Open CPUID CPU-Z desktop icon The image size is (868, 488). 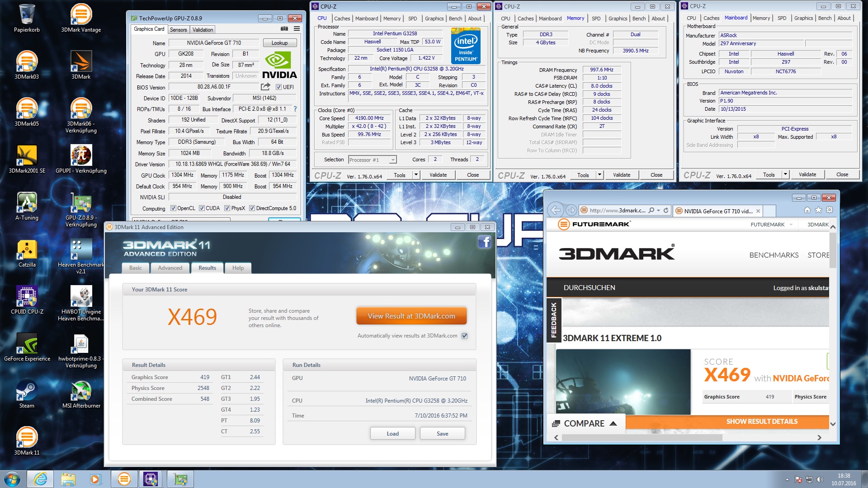[27, 300]
